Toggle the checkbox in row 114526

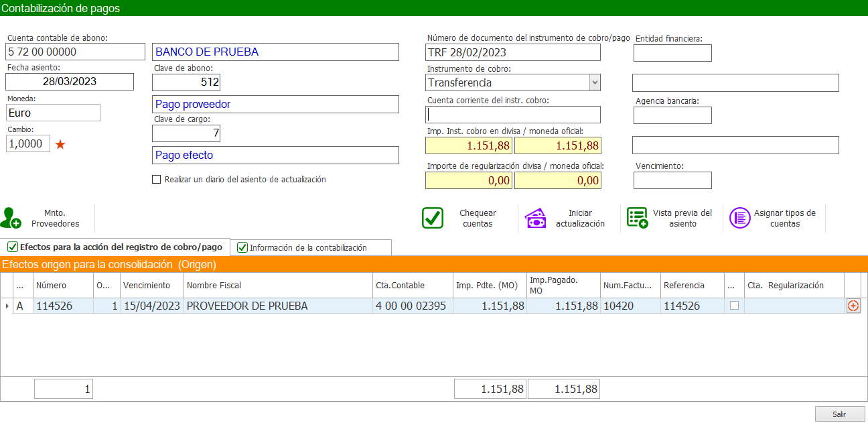point(734,306)
